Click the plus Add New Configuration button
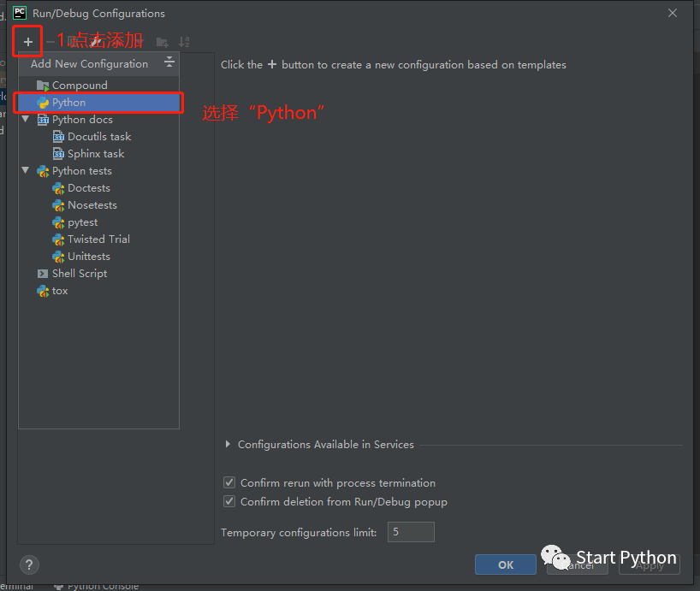 pyautogui.click(x=28, y=42)
